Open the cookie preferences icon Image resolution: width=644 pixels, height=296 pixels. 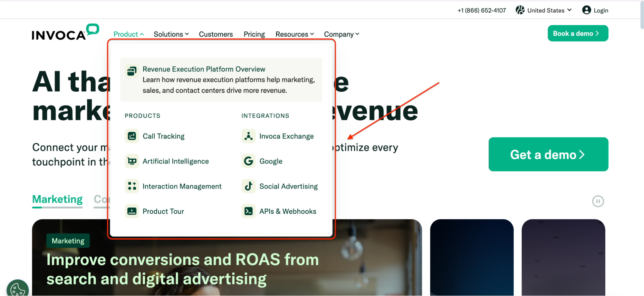[17, 289]
